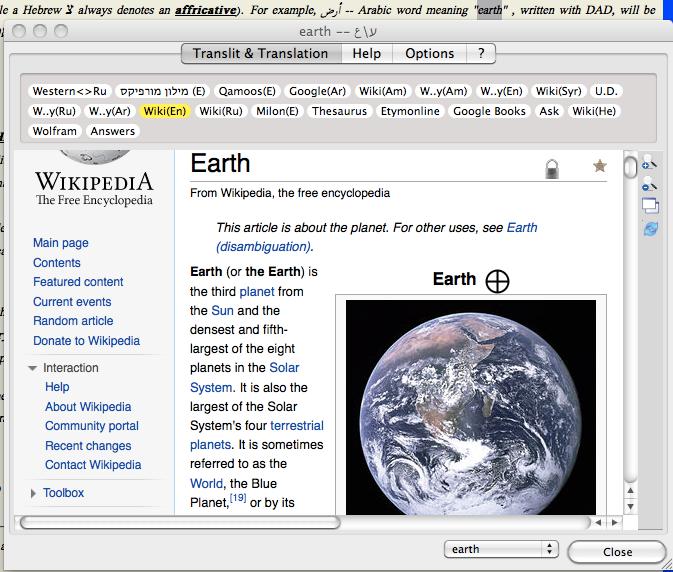Open the Help tab
This screenshot has height=572, width=673.
(x=366, y=53)
